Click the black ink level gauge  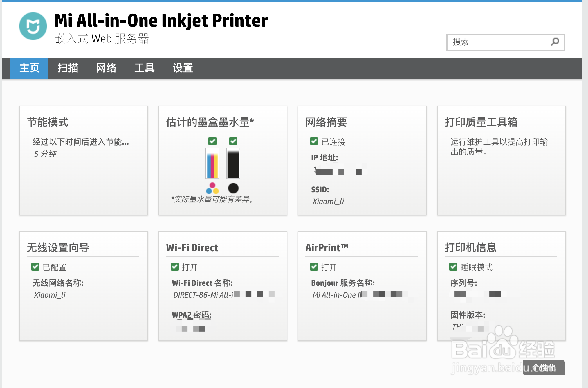(x=233, y=163)
